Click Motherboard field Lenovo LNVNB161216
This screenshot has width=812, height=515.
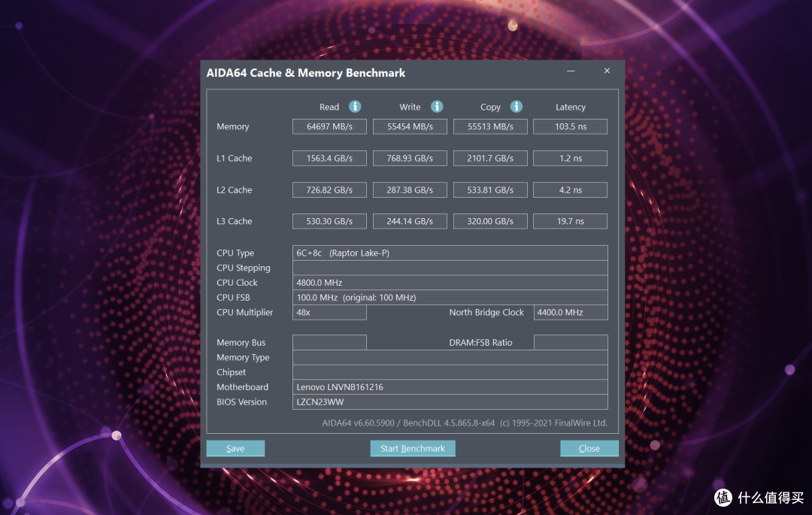pos(450,387)
